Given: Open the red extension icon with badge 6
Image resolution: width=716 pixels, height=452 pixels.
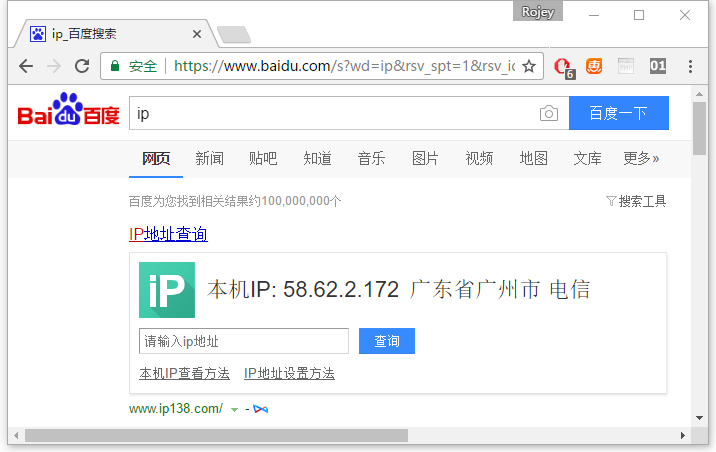Looking at the screenshot, I should [564, 68].
